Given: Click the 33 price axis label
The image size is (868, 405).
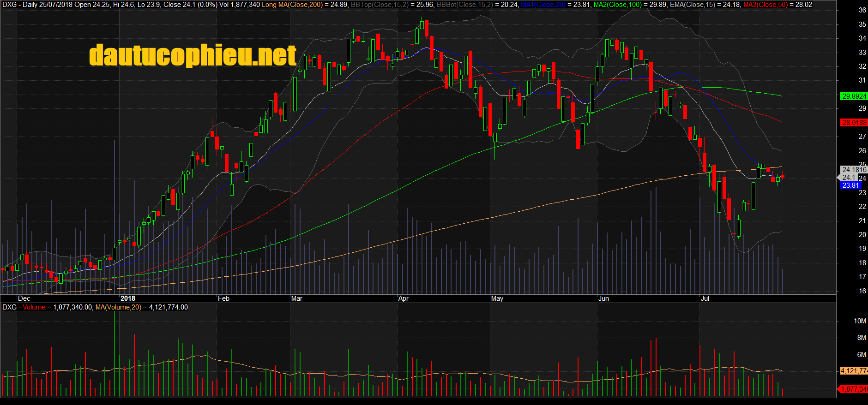Looking at the screenshot, I should coord(862,53).
